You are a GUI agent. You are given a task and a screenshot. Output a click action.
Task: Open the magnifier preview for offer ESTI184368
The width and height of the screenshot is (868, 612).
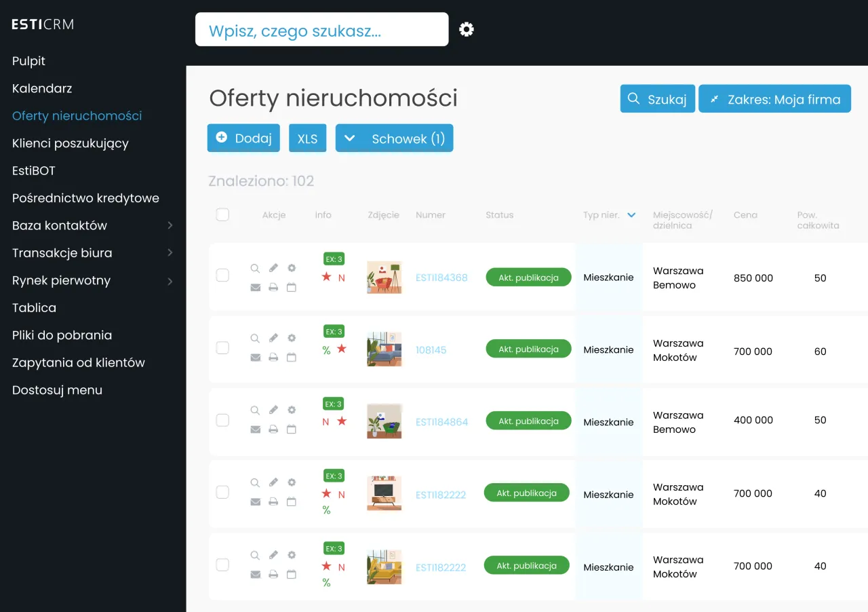(256, 268)
